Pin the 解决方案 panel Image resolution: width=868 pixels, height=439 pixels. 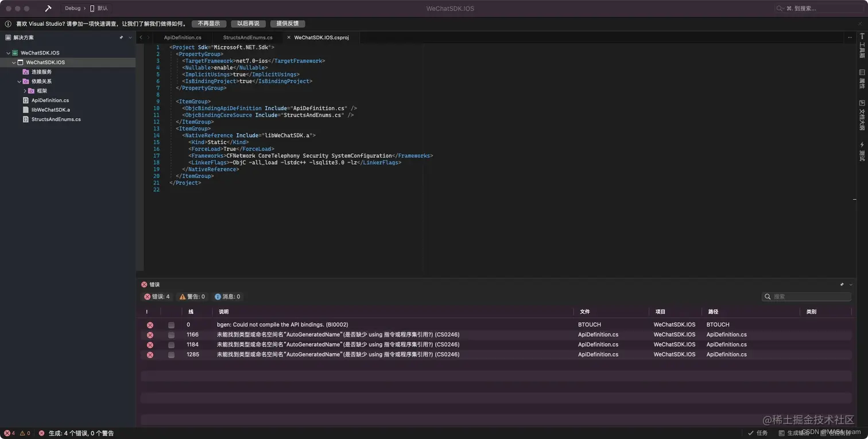tap(121, 37)
